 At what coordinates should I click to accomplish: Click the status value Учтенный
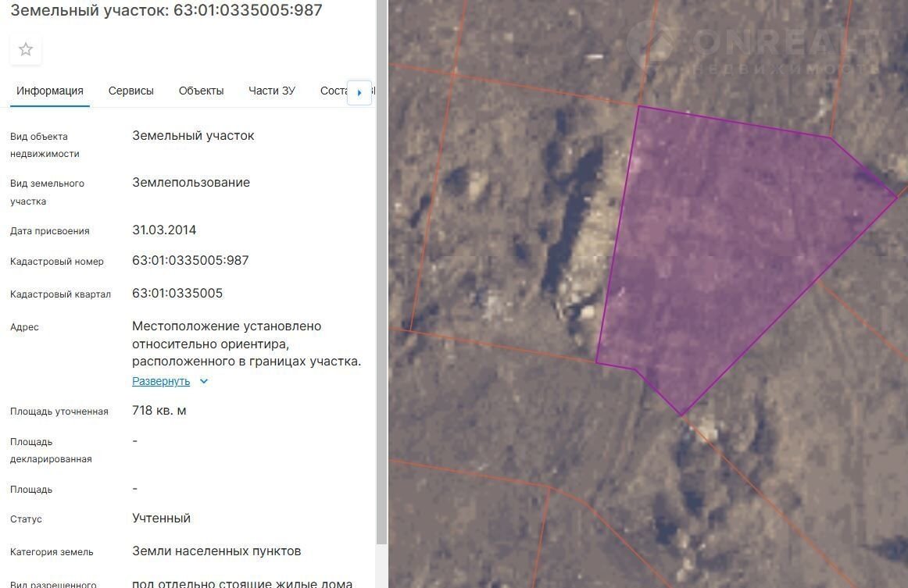point(161,519)
